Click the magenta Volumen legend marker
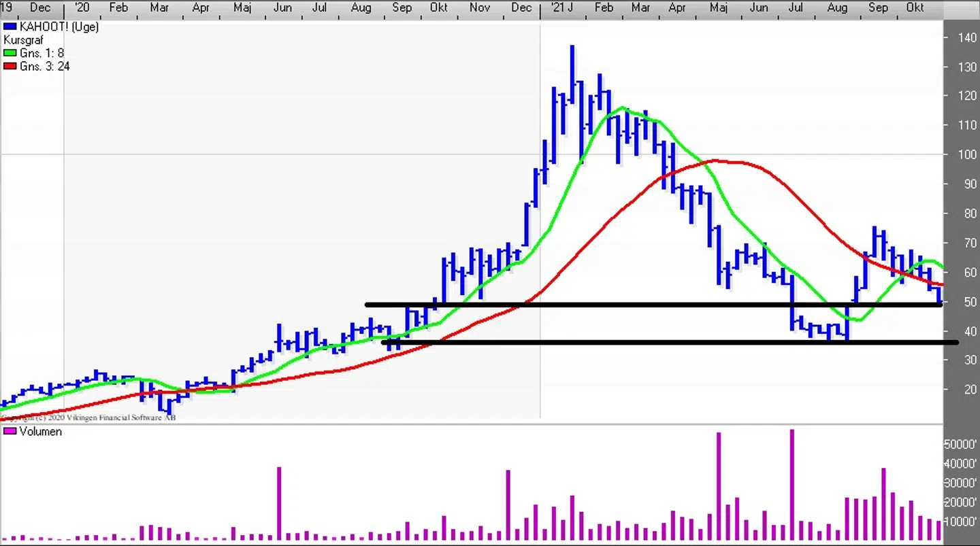 click(x=10, y=432)
